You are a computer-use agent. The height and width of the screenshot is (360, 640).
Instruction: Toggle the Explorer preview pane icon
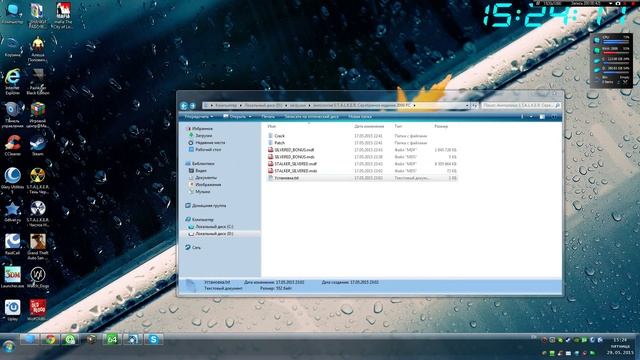point(542,117)
